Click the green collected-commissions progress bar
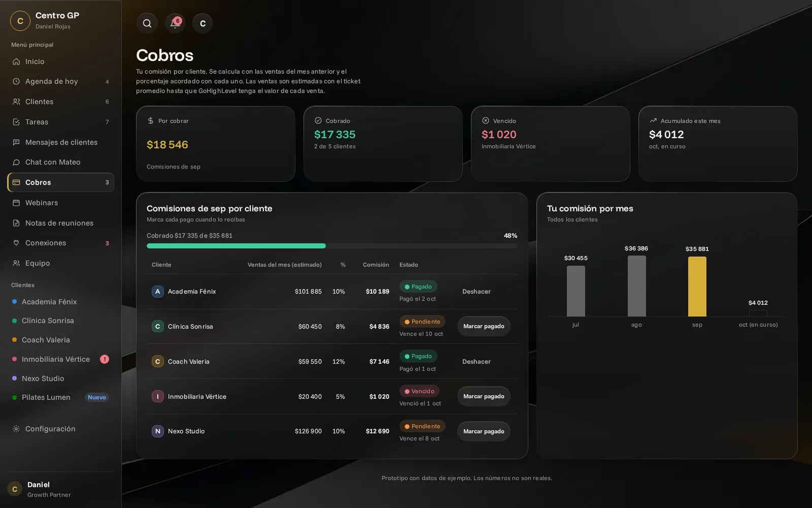The width and height of the screenshot is (812, 508). 236,246
